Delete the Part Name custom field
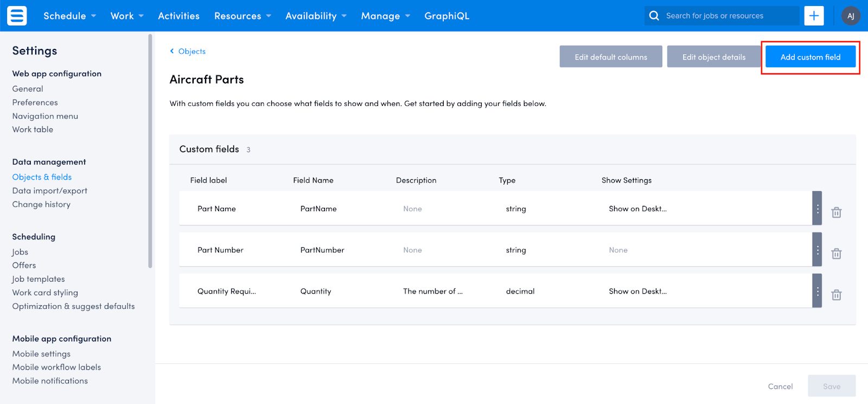 [x=837, y=212]
